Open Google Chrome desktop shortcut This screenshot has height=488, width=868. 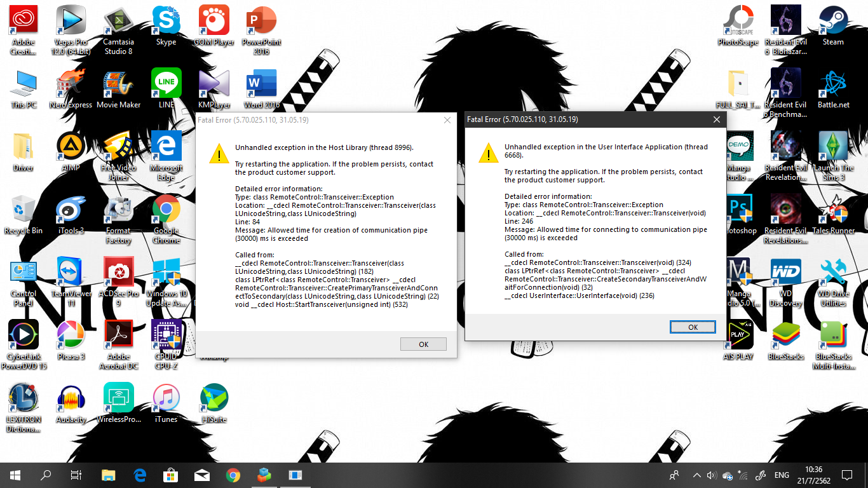(166, 218)
